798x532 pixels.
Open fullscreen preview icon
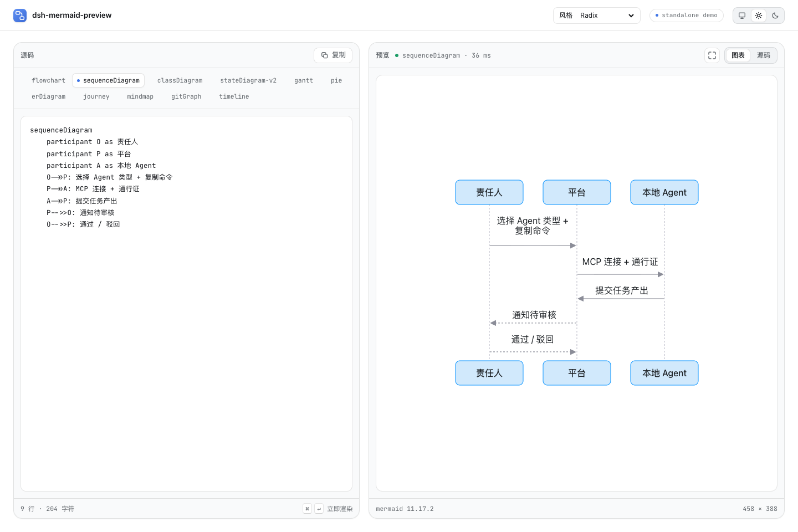(x=712, y=55)
